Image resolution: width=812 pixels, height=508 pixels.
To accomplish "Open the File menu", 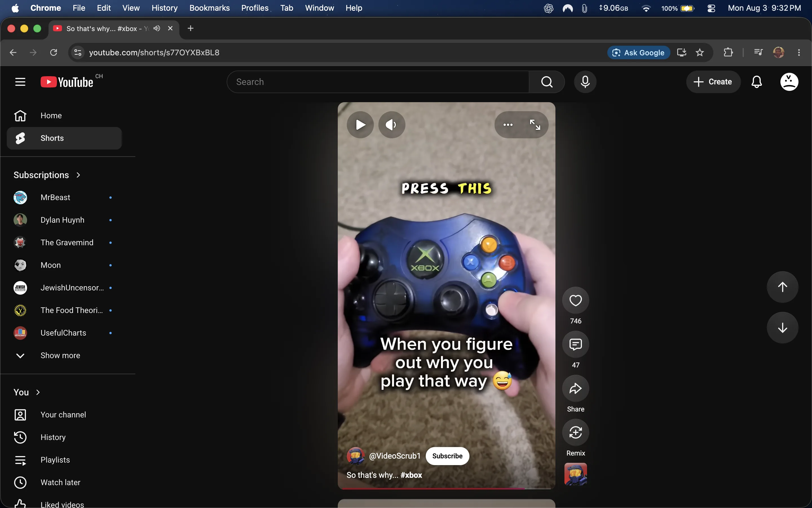I will pos(79,8).
